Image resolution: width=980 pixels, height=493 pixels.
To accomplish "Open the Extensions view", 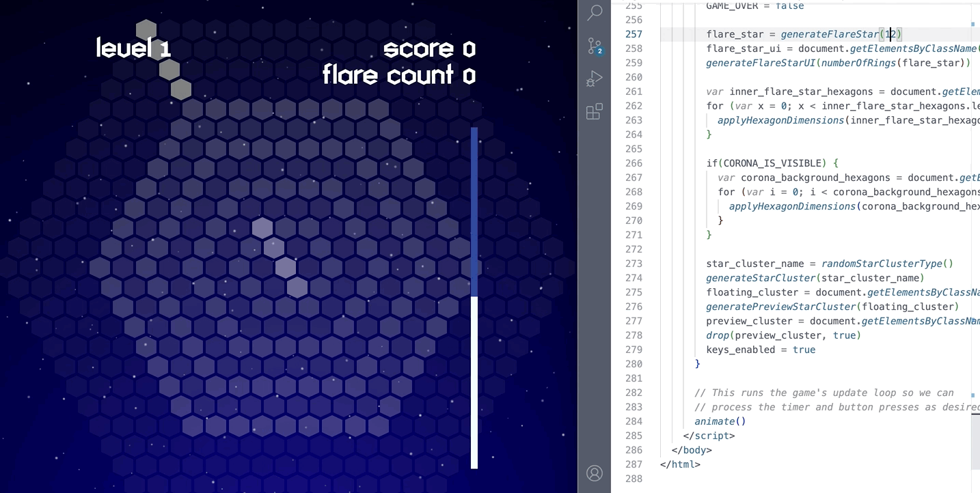I will (595, 111).
